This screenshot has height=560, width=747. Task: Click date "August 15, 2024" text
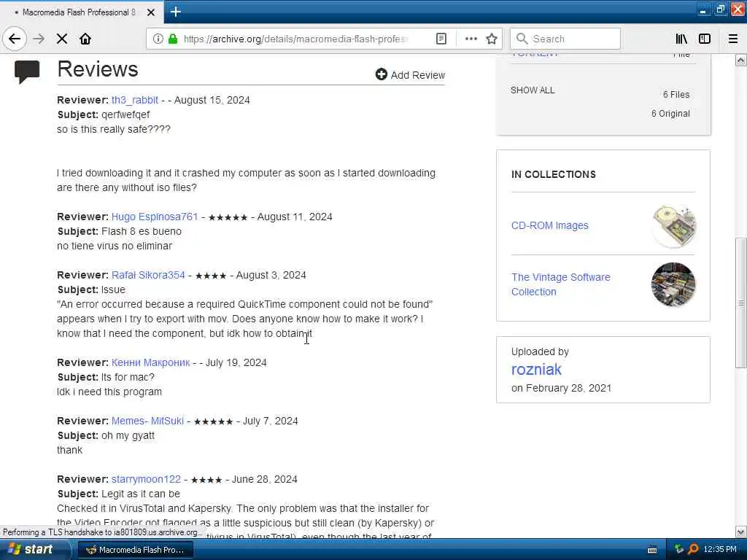[212, 100]
